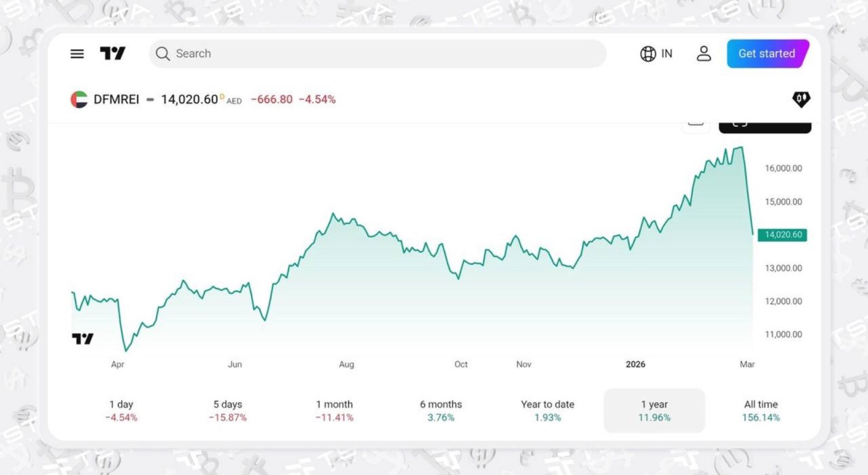Viewport: 868px width, 475px height.
Task: Switch to the 6 months range
Action: [441, 410]
